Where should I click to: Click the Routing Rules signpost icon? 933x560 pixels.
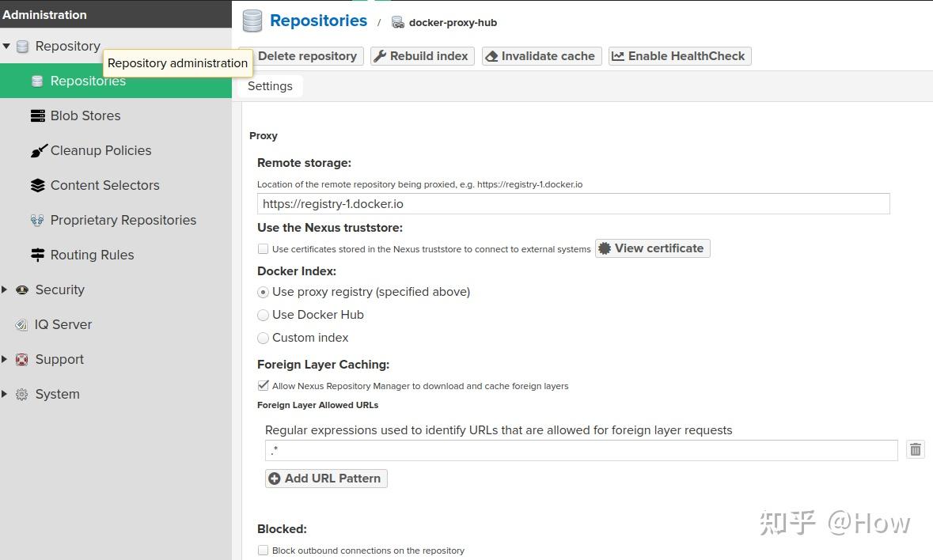pos(37,255)
